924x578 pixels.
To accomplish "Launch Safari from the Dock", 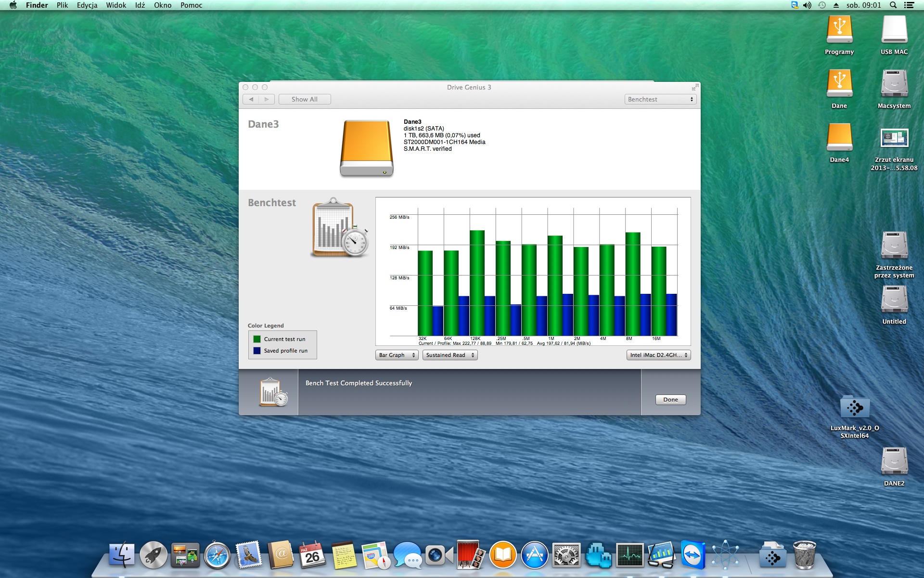I will click(x=217, y=555).
